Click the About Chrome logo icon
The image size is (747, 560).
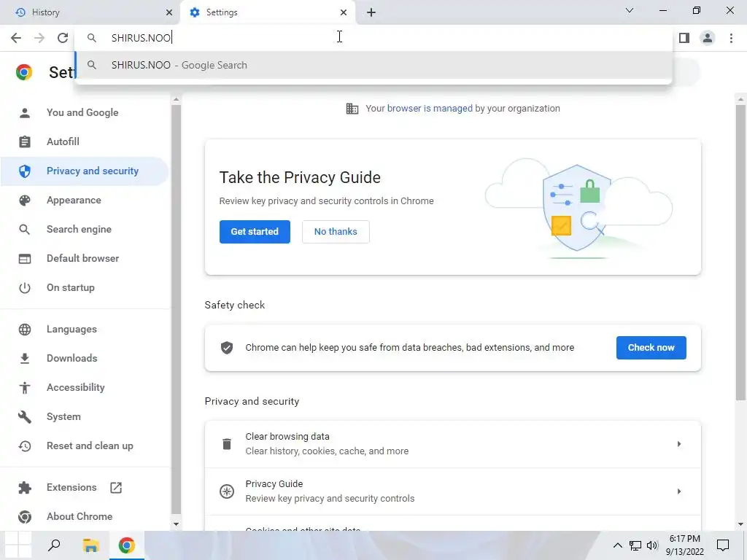(x=25, y=517)
